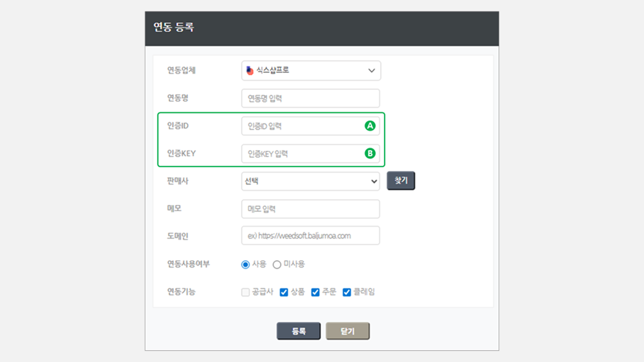Select the 미사용 radio button

point(277,265)
